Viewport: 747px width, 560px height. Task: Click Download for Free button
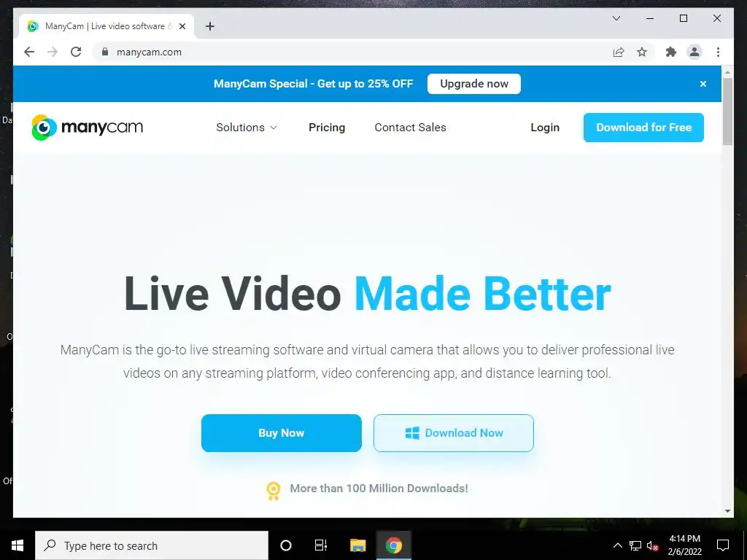click(643, 128)
